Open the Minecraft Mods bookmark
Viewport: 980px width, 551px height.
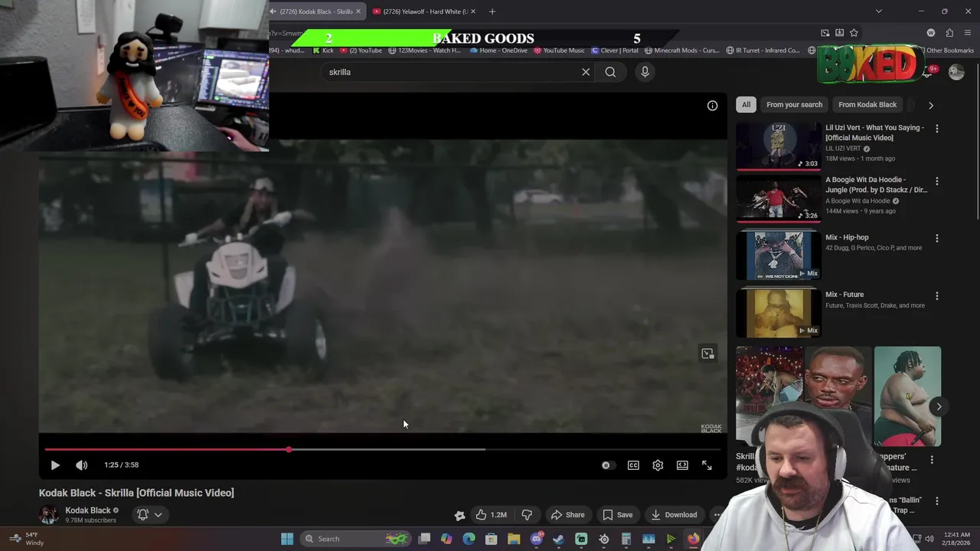coord(682,51)
